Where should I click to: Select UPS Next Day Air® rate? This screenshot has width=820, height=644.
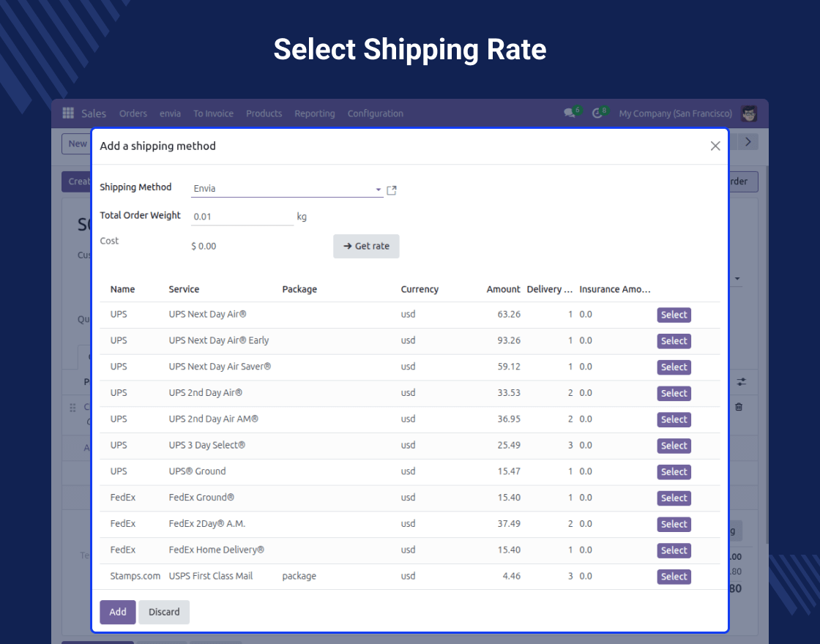(x=674, y=315)
